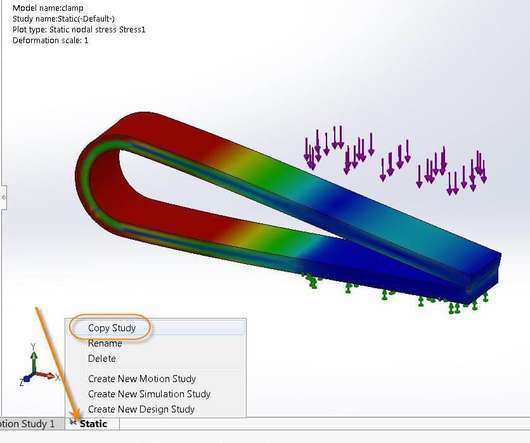
Task: Click the green Y axis of the triad
Action: [x=33, y=359]
